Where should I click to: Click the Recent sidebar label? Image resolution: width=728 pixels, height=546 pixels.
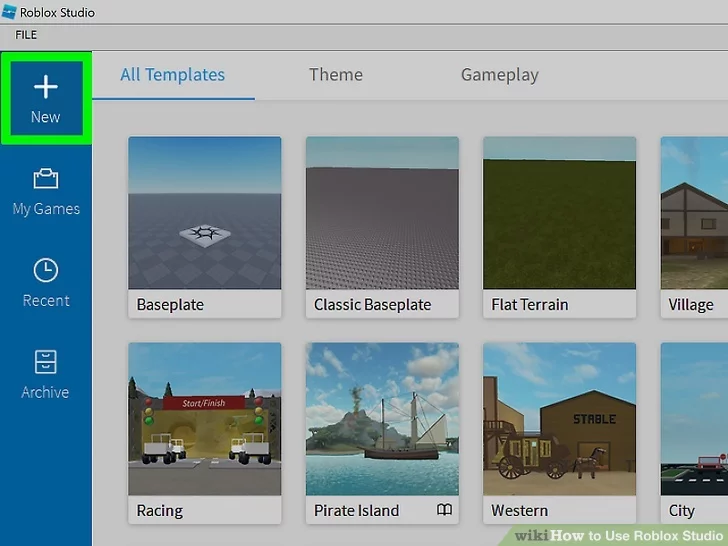(x=46, y=300)
